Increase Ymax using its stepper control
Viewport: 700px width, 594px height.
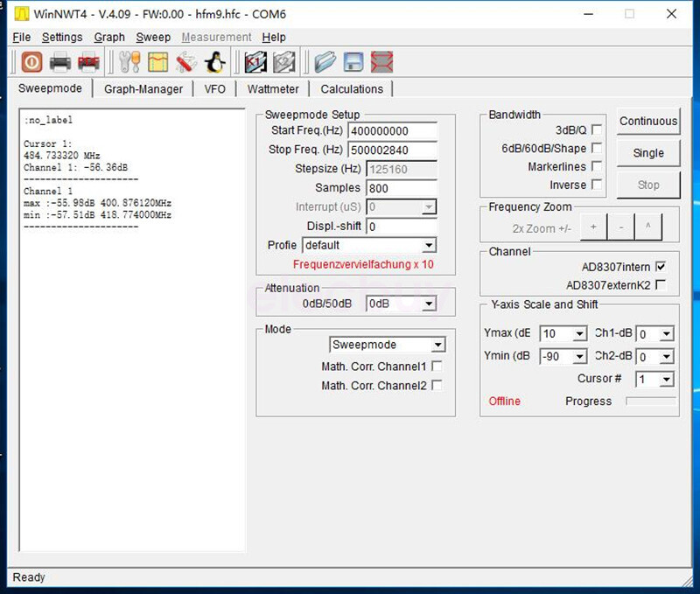click(580, 333)
